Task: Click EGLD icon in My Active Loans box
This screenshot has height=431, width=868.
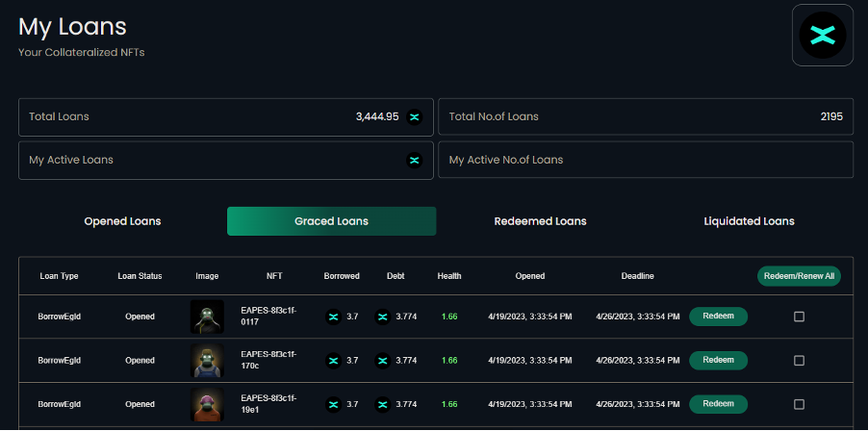Action: click(x=415, y=160)
